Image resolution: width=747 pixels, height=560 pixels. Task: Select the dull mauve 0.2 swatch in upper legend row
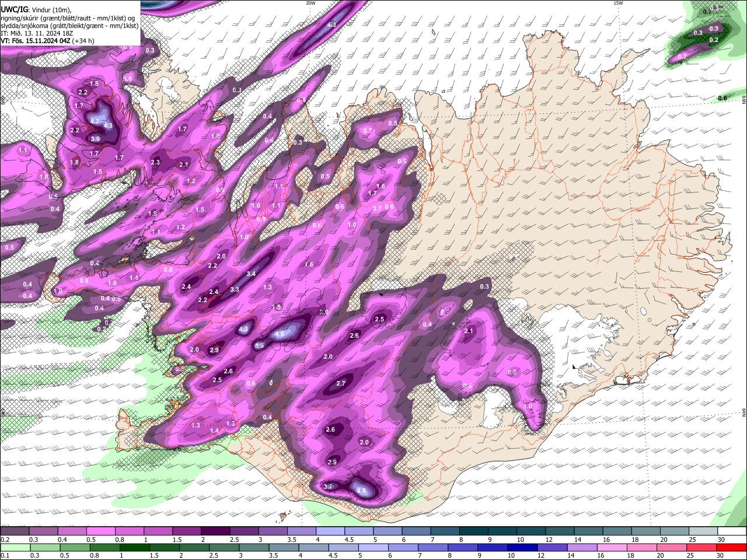pos(15,531)
